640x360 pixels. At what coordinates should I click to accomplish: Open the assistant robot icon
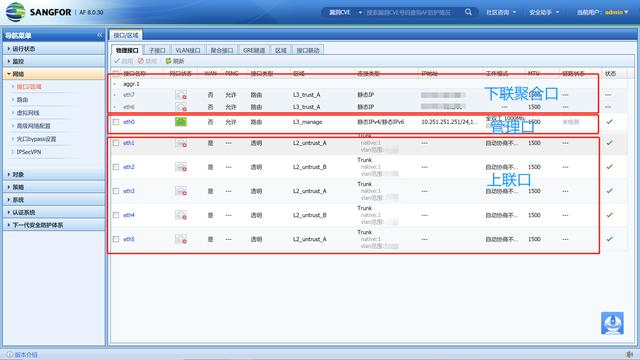point(612,323)
